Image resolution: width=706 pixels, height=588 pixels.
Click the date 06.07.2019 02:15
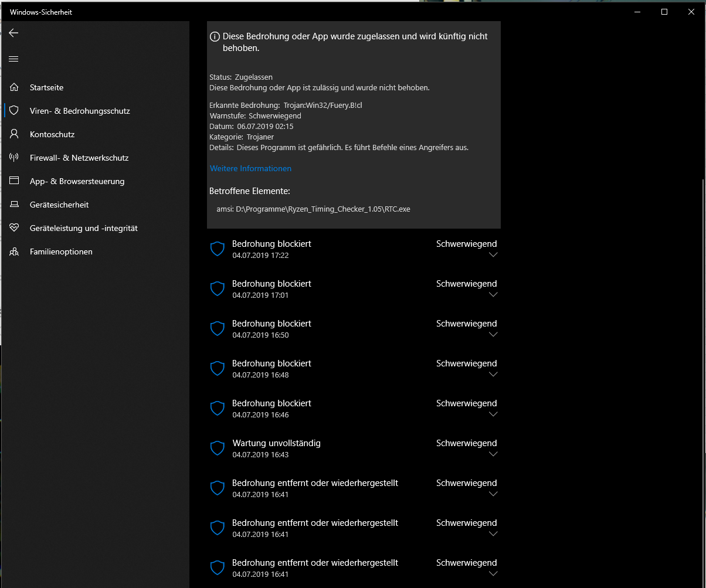(265, 126)
